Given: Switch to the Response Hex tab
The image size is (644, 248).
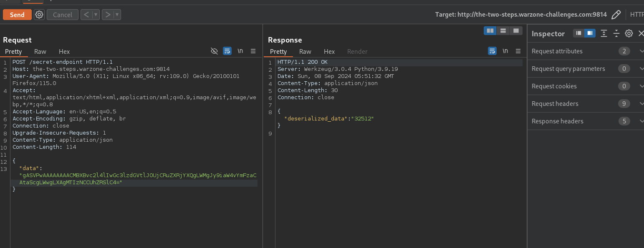Looking at the screenshot, I should pyautogui.click(x=329, y=51).
